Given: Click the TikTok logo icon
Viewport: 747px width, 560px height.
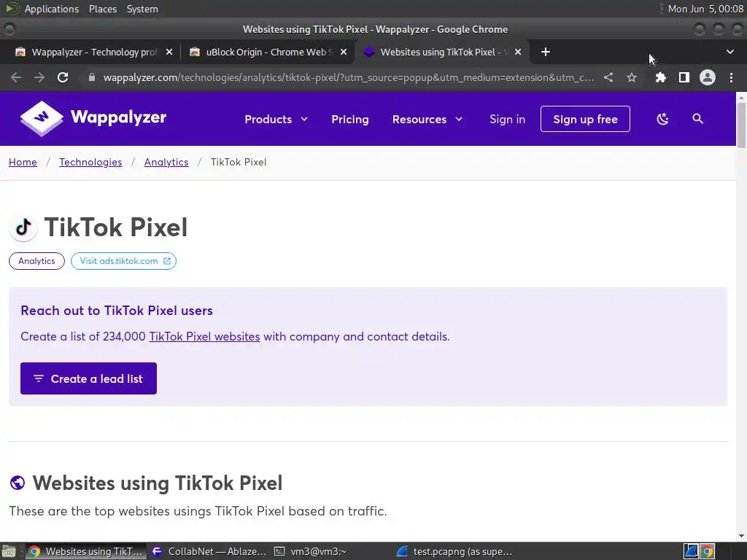Looking at the screenshot, I should pyautogui.click(x=23, y=227).
